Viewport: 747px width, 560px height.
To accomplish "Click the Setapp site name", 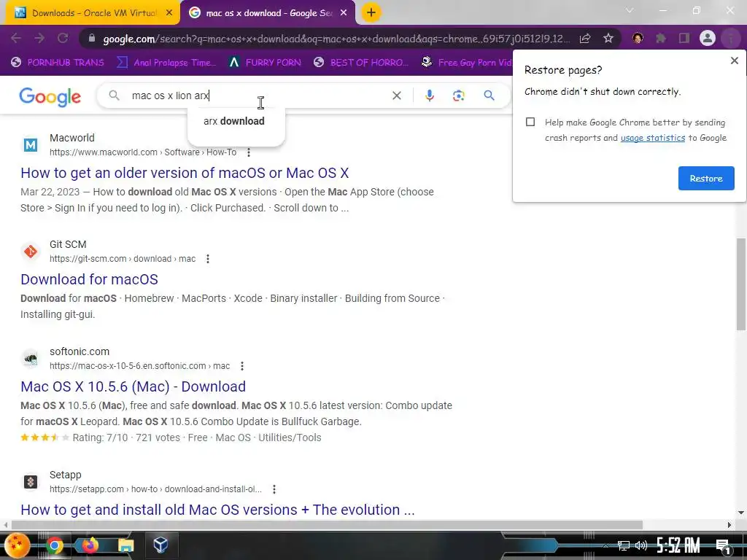I will 65,475.
